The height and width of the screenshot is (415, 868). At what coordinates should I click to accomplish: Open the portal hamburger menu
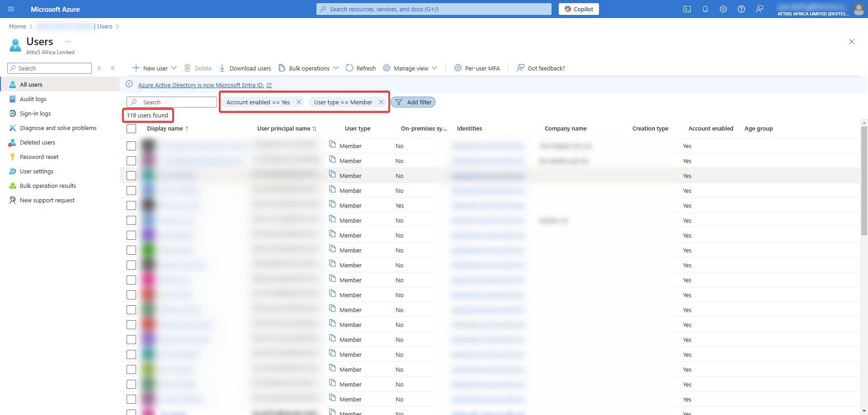pos(11,9)
